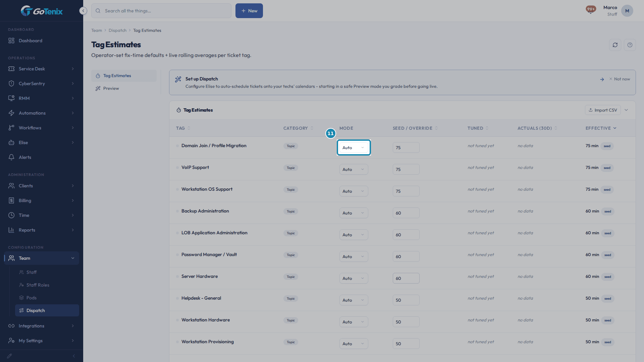Click seed field for Workstation OS Support

(x=406, y=191)
